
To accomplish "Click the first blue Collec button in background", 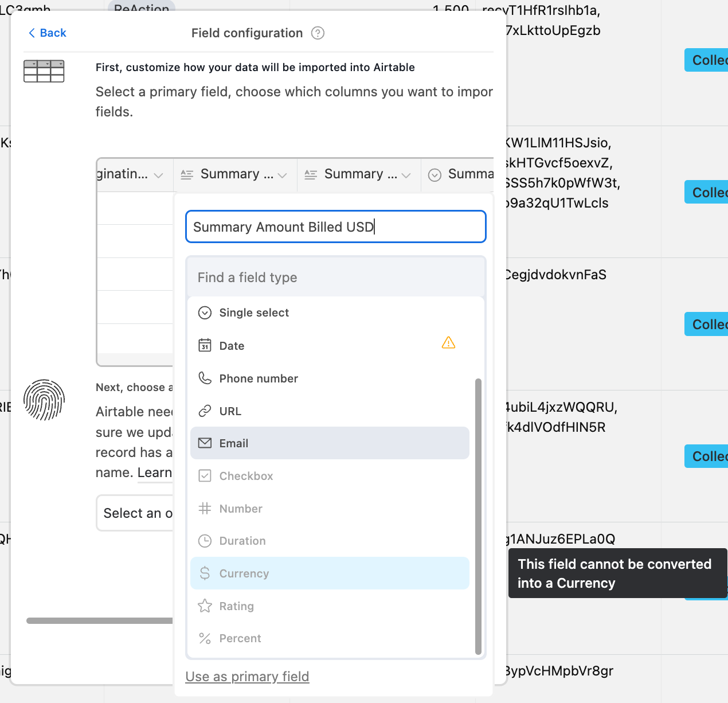I will [706, 60].
